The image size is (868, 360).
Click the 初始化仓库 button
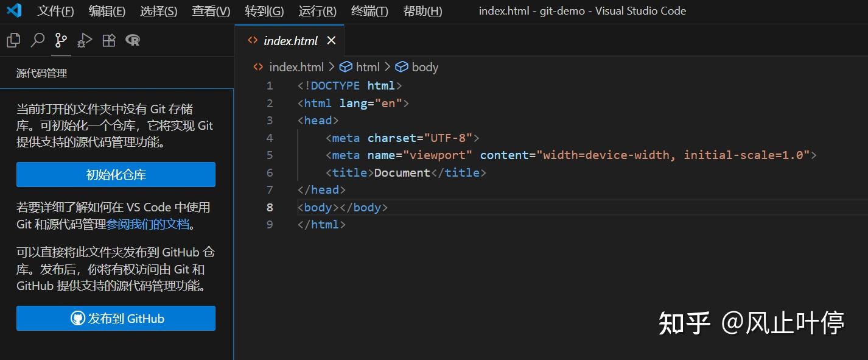tap(116, 175)
